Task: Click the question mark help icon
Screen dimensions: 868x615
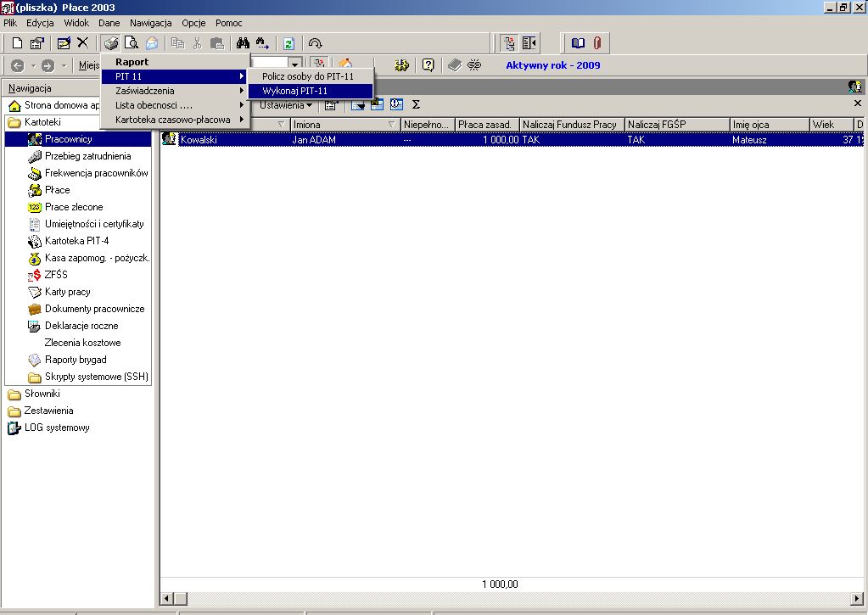Action: 428,65
